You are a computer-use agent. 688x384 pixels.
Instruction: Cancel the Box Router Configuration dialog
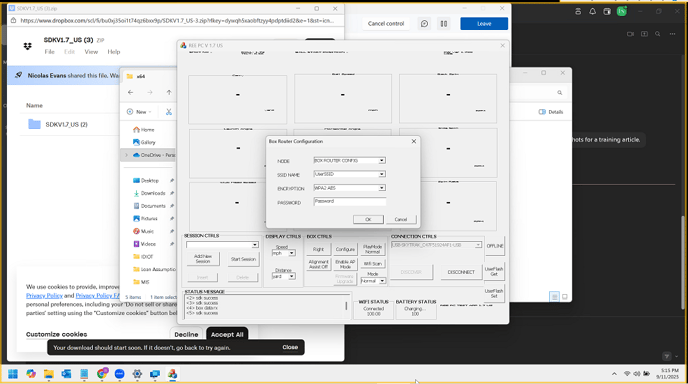pos(401,219)
